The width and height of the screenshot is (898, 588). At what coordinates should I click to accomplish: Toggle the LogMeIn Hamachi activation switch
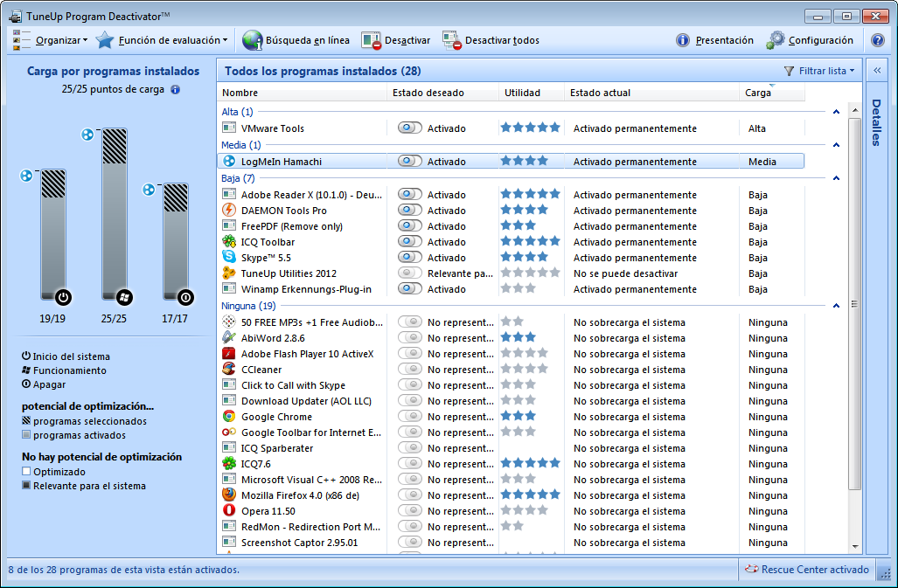(409, 162)
